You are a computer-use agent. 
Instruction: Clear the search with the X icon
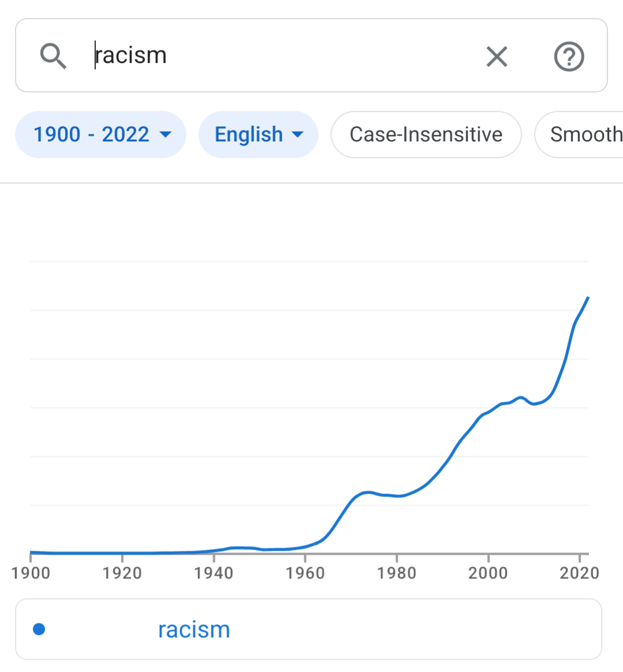(x=497, y=57)
